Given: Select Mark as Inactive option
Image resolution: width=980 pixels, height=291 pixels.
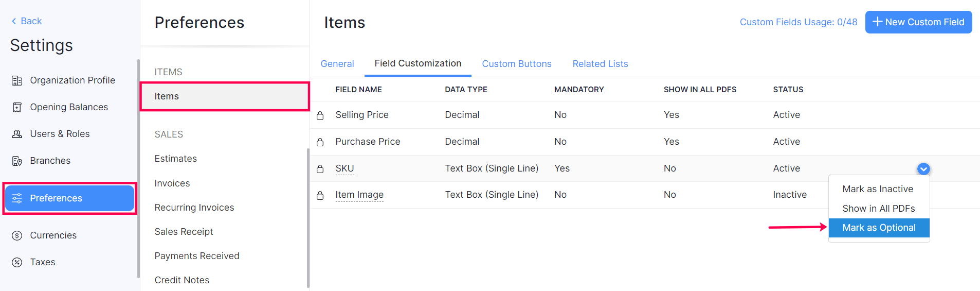Looking at the screenshot, I should [878, 189].
